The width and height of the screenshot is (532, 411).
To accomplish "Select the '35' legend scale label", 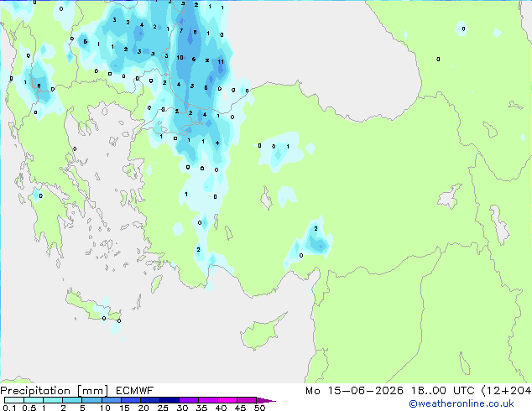I will point(201,408).
